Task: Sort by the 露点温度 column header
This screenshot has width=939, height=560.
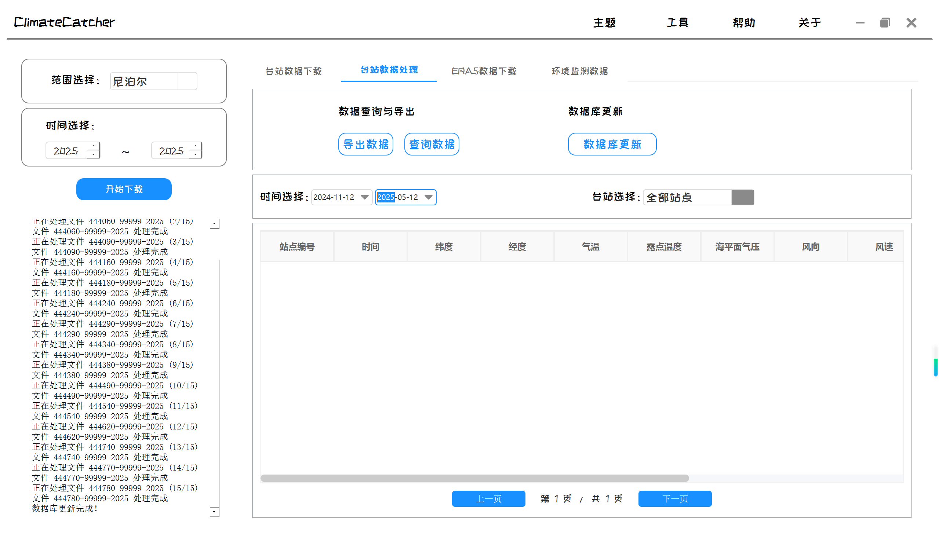Action: pyautogui.click(x=664, y=247)
